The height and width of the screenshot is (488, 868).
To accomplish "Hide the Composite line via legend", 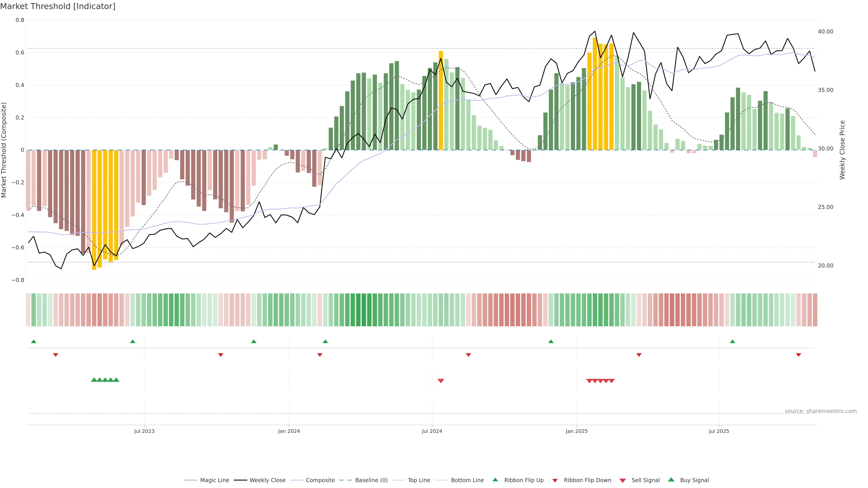I will 320,480.
